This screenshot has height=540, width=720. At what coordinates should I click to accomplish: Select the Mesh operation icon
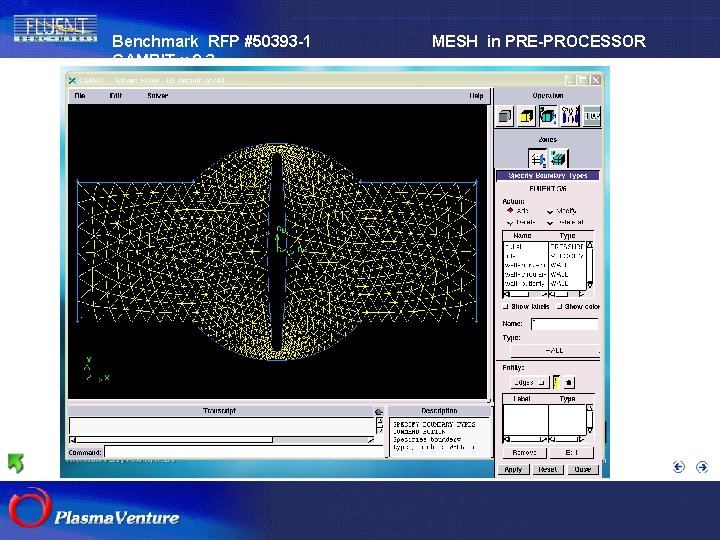click(527, 116)
